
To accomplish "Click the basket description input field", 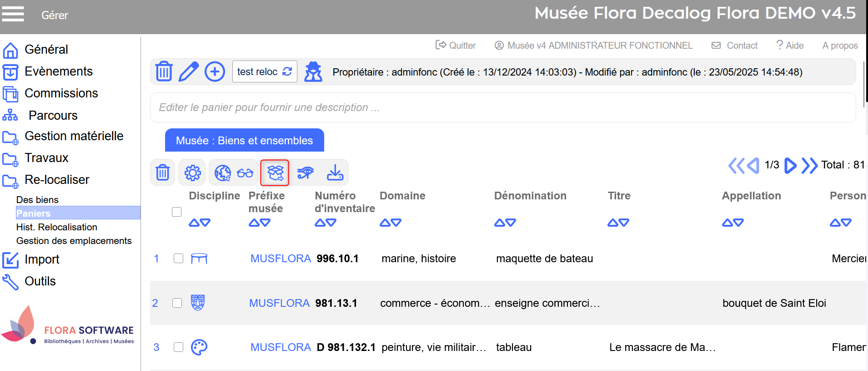I will [502, 107].
